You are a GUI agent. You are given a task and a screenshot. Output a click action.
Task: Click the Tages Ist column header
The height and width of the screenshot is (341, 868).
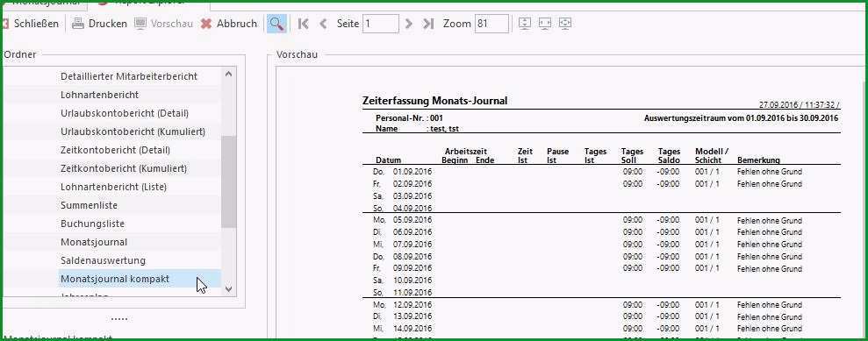click(x=595, y=156)
